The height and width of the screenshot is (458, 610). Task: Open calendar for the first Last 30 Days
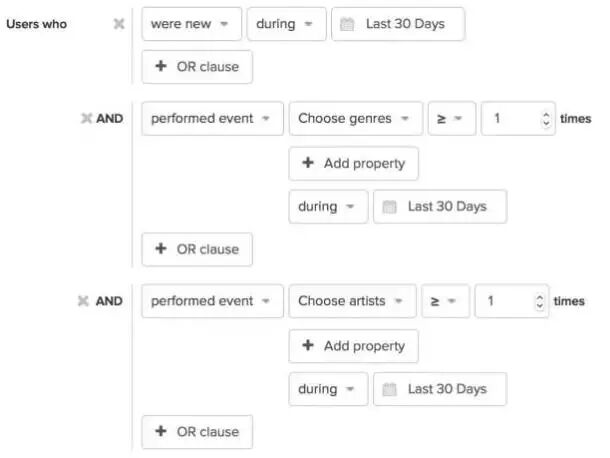pos(347,24)
